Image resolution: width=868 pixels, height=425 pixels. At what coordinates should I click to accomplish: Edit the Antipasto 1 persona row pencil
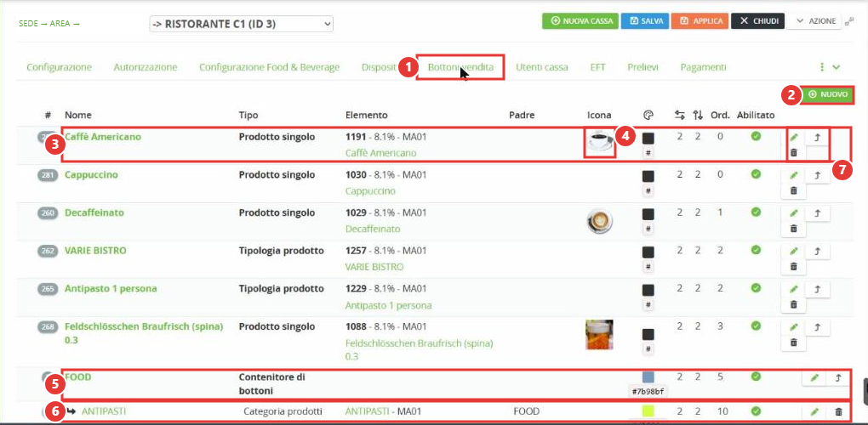(x=794, y=289)
